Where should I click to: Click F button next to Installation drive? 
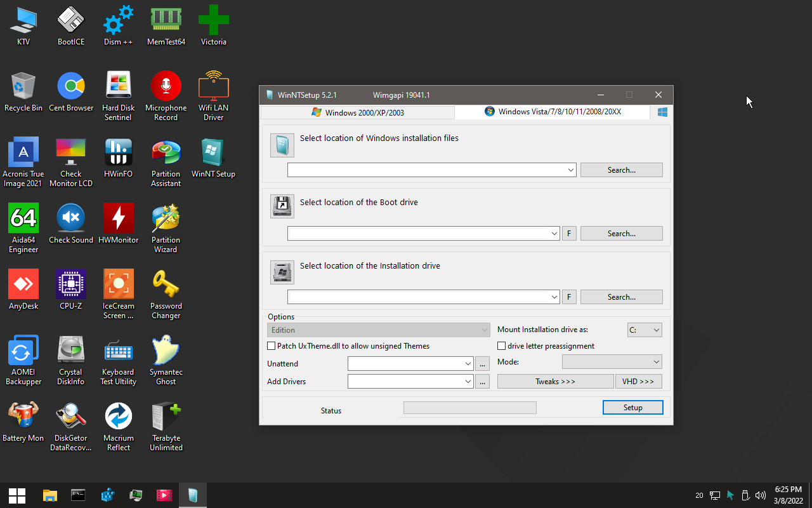coord(569,297)
